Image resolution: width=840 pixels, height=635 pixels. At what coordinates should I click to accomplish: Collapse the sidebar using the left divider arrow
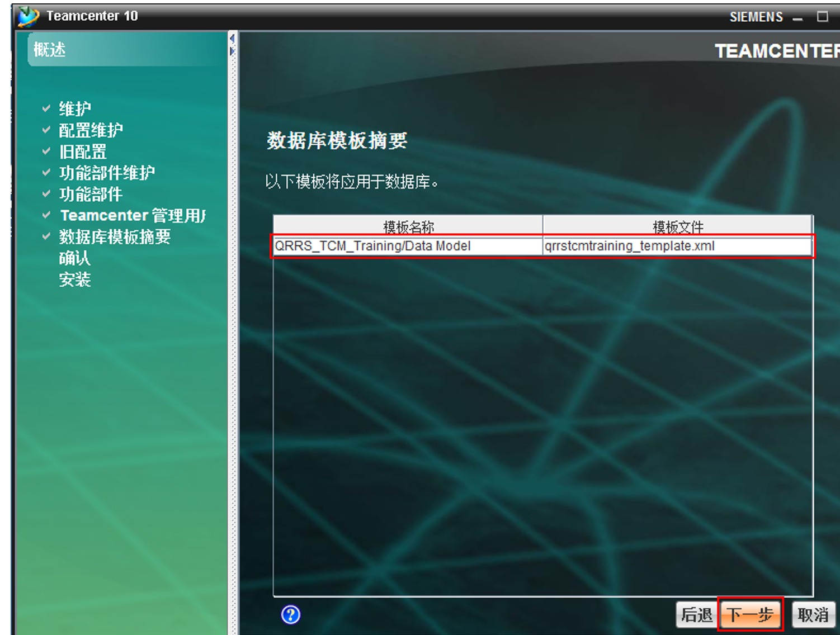(232, 37)
